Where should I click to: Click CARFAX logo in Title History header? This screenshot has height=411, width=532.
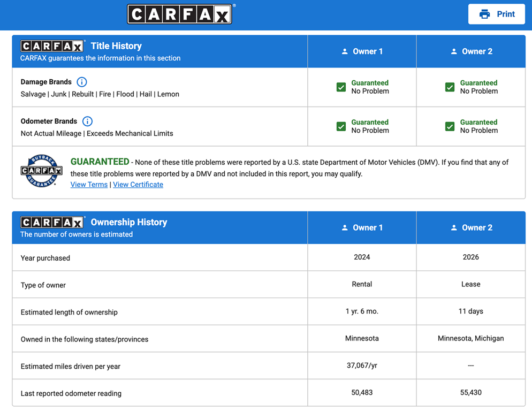point(52,46)
